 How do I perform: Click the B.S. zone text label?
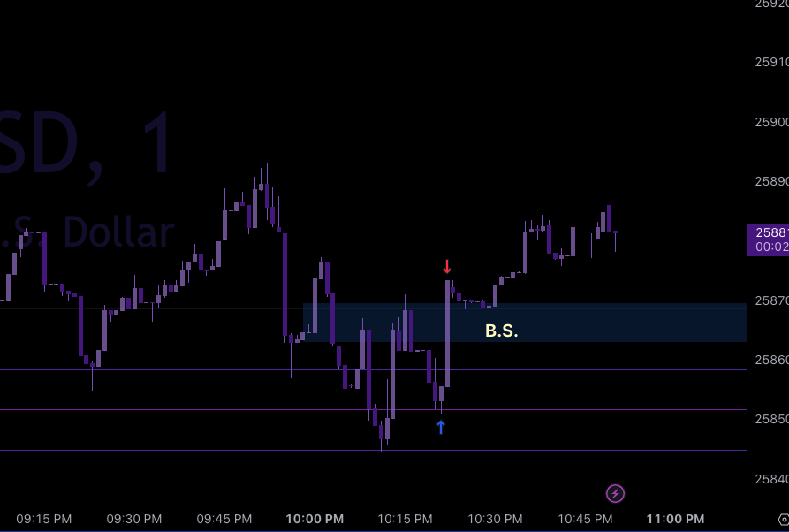500,331
